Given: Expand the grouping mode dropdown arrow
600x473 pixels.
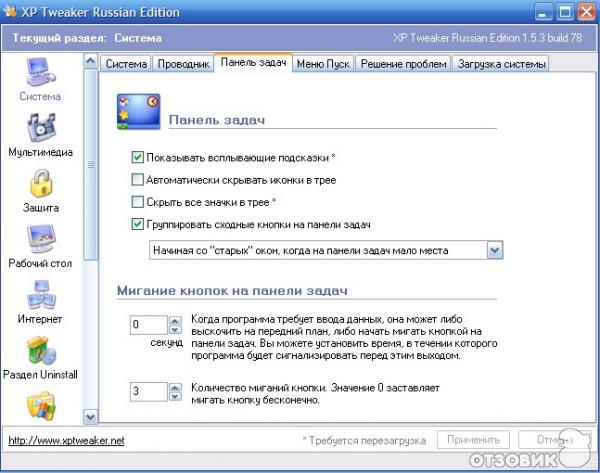Looking at the screenshot, I should [495, 251].
